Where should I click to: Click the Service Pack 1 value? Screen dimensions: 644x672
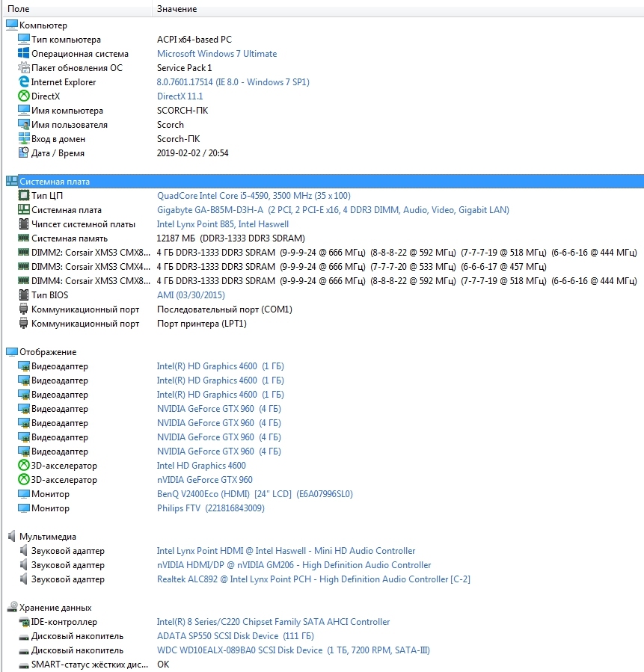click(x=184, y=68)
